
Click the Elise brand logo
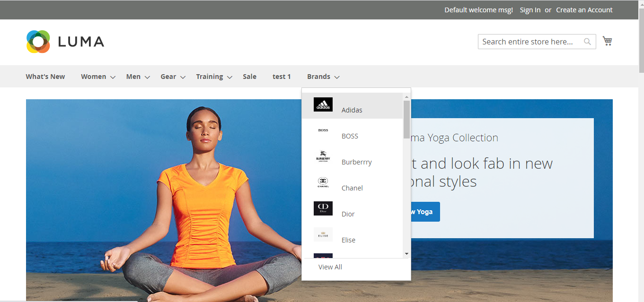click(323, 234)
